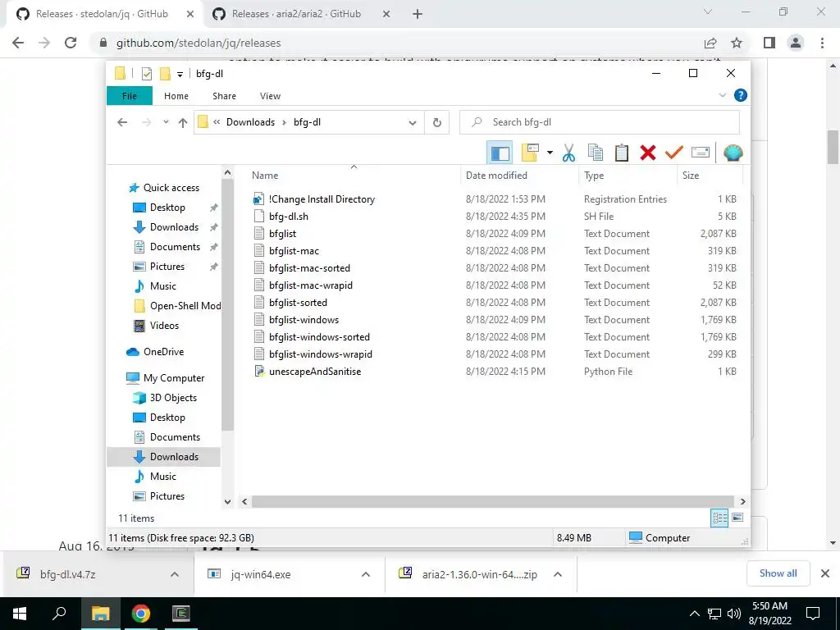Open Customize Quick Access Toolbar dropdown
Viewport: 840px width, 630px height.
(180, 75)
